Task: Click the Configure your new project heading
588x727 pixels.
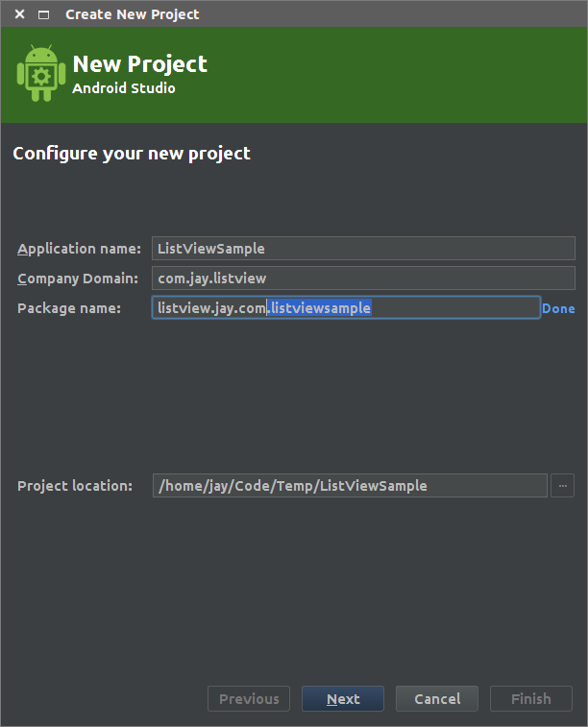Action: point(132,153)
